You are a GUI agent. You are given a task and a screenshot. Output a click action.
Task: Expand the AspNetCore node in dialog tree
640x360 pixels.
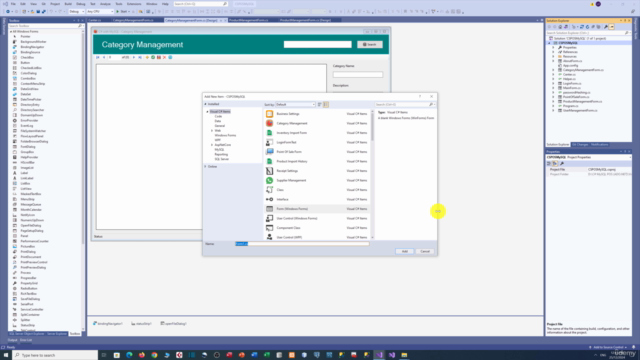tap(212, 145)
